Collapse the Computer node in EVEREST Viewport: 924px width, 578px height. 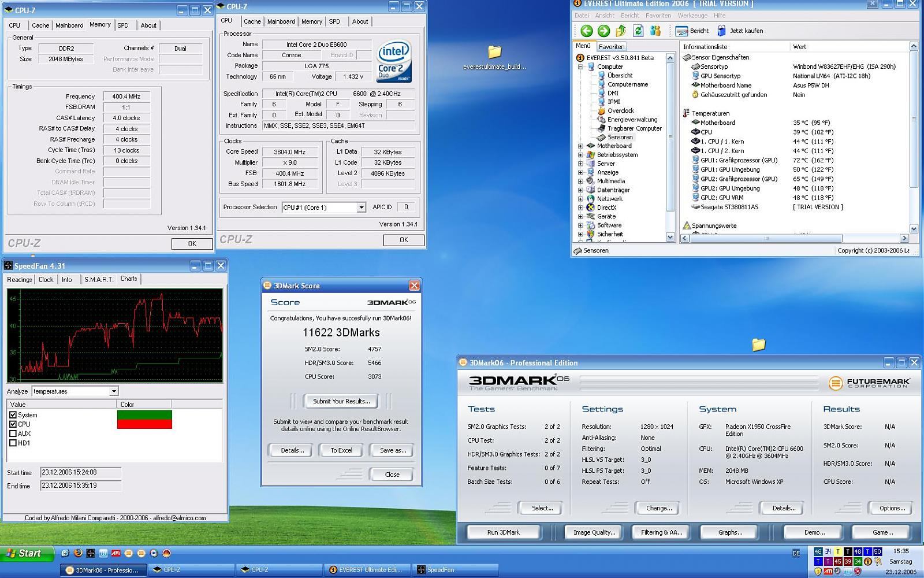point(580,66)
